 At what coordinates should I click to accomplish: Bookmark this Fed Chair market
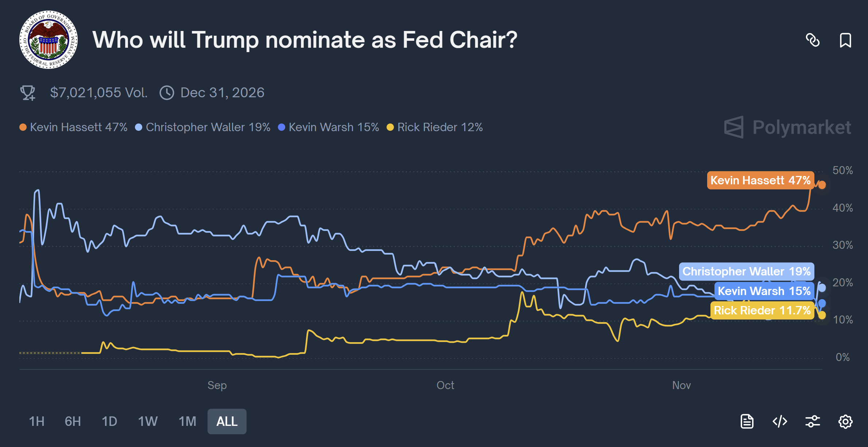845,40
